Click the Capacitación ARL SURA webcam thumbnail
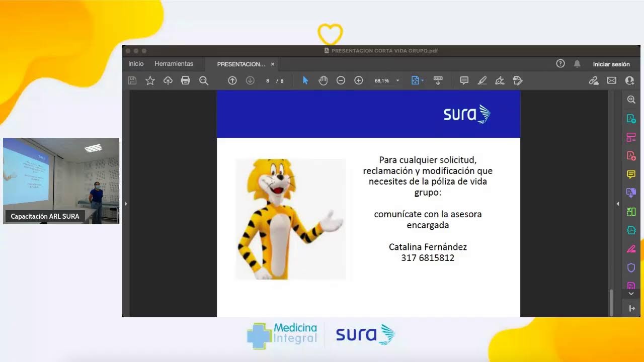Viewport: 644px width, 362px height. click(61, 181)
